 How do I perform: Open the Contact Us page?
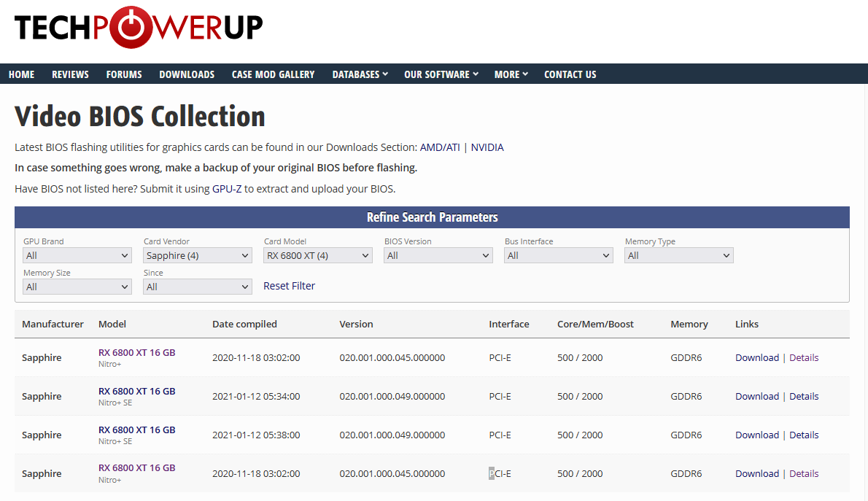coord(570,74)
